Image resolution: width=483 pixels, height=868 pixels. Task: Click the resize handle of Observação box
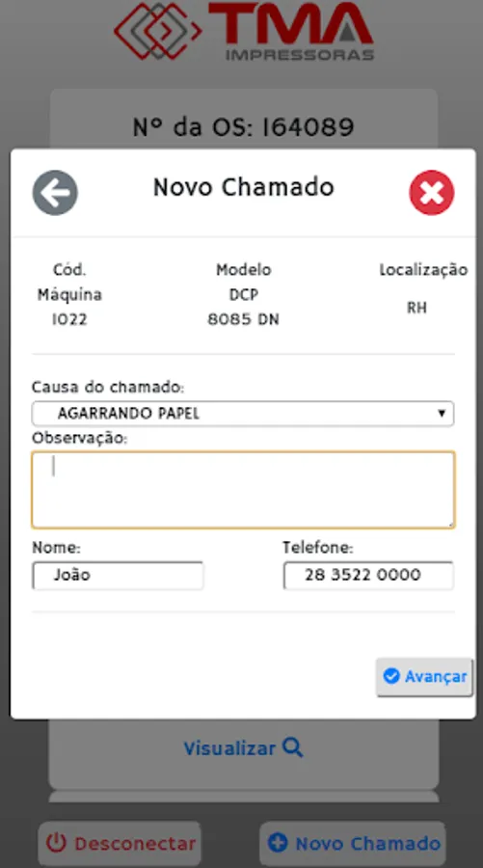pyautogui.click(x=450, y=524)
